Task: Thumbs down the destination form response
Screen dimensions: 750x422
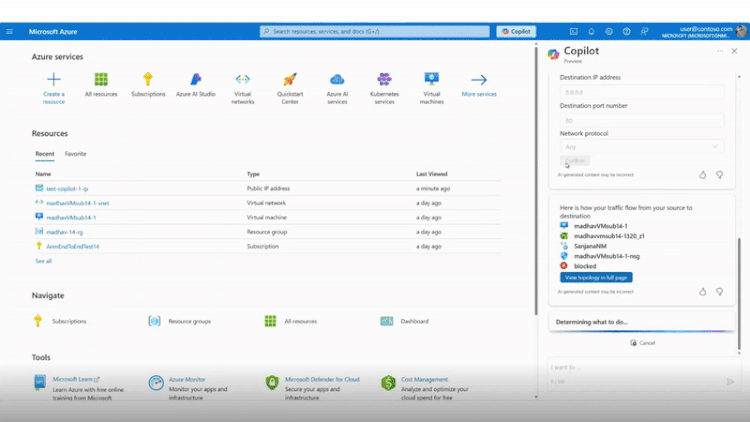Action: pos(719,175)
